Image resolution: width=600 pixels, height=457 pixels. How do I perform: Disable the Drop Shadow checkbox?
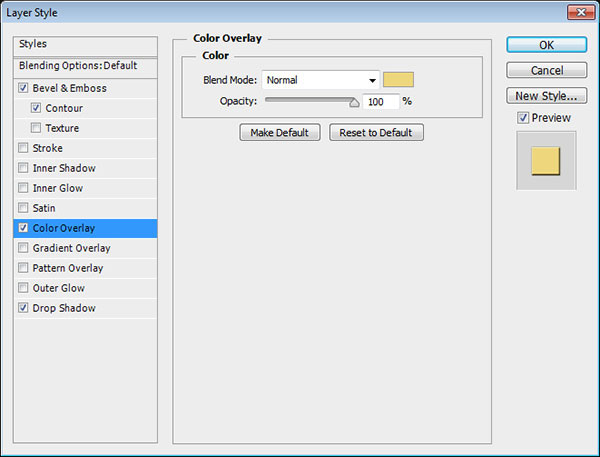[23, 308]
